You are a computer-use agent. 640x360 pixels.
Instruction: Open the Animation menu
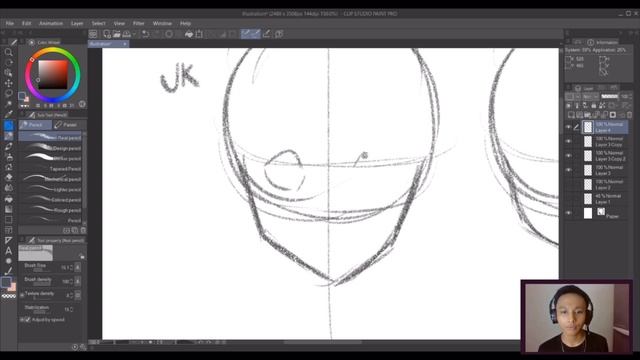pos(51,23)
